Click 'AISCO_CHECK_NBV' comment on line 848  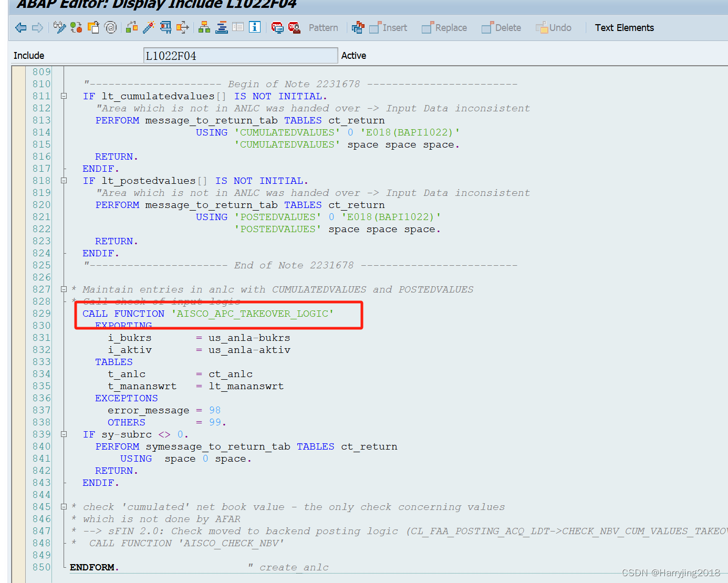pyautogui.click(x=232, y=543)
